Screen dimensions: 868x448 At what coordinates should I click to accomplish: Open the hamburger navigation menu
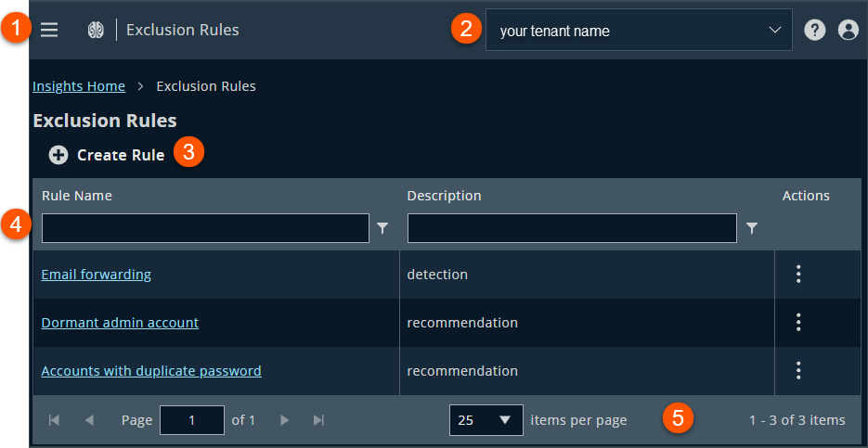tap(49, 30)
